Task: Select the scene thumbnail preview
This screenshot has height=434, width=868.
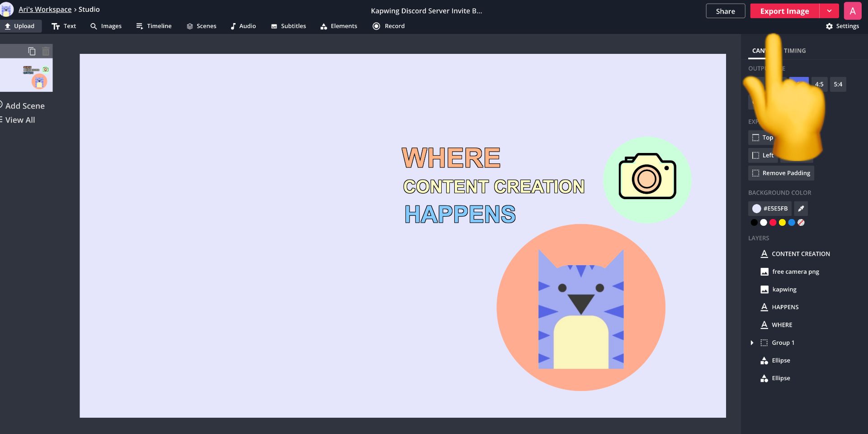Action: pos(26,75)
